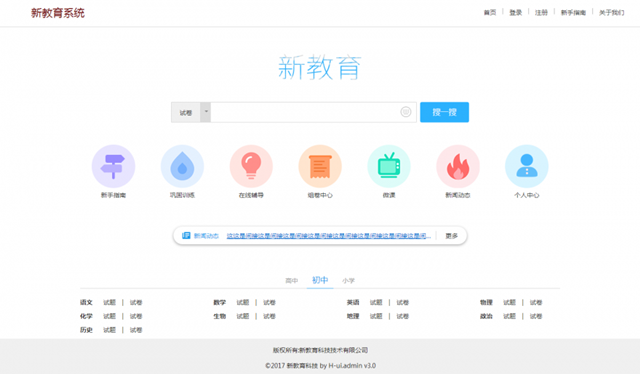640x374 pixels.
Task: Open 登录 in top navigation
Action: [516, 13]
